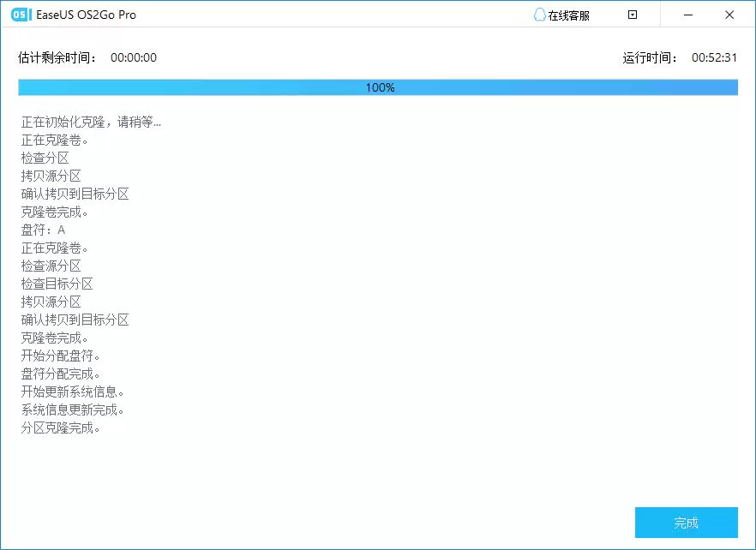The image size is (756, 550).
Task: Click the 100% progress bar
Action: (378, 87)
